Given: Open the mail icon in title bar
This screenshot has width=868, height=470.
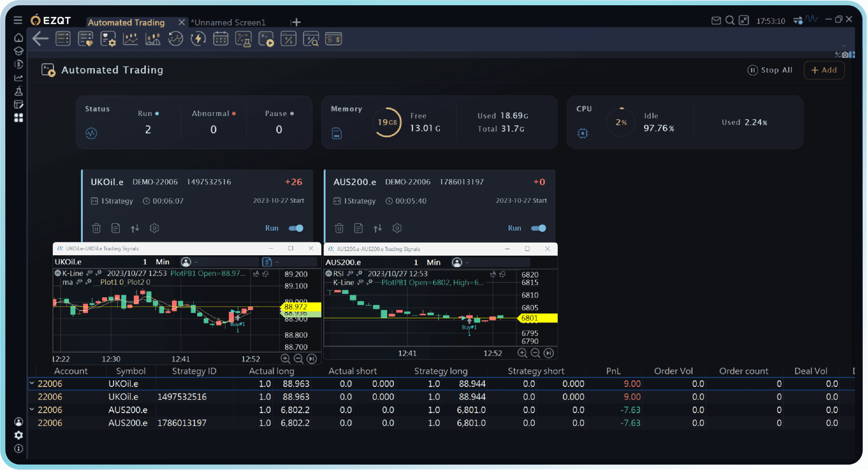Looking at the screenshot, I should [x=716, y=21].
